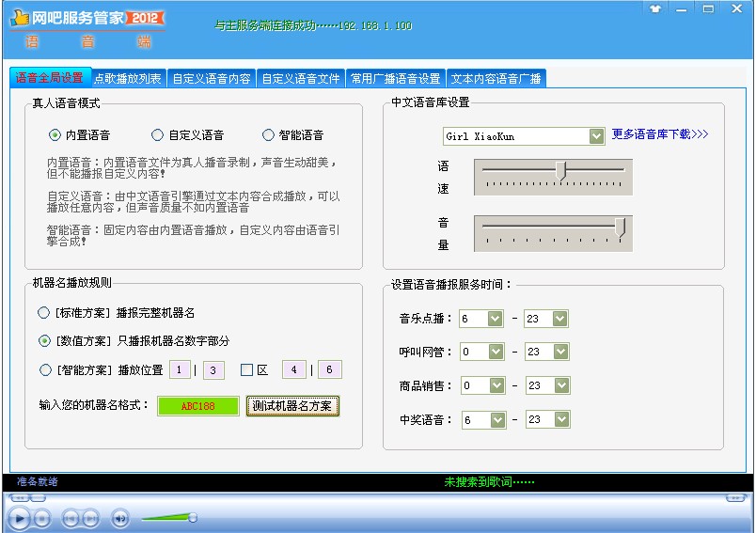
Task: Click the play position field showing 3
Action: (213, 370)
